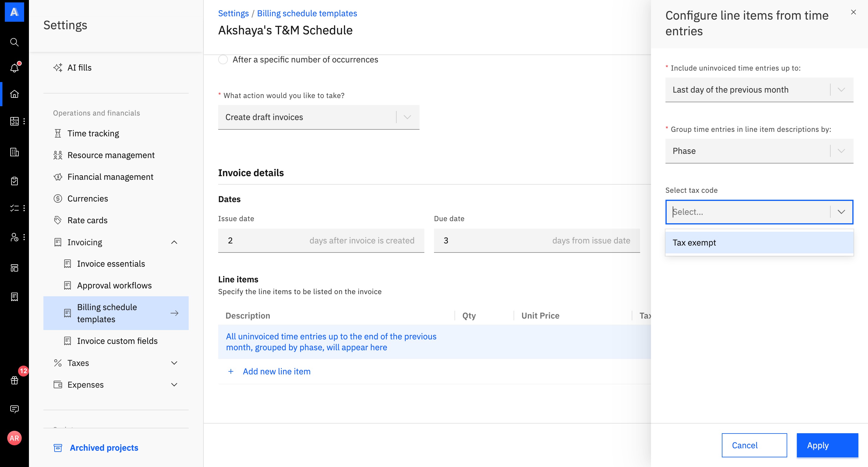Open the Group time entries Phase dropdown

pyautogui.click(x=759, y=151)
